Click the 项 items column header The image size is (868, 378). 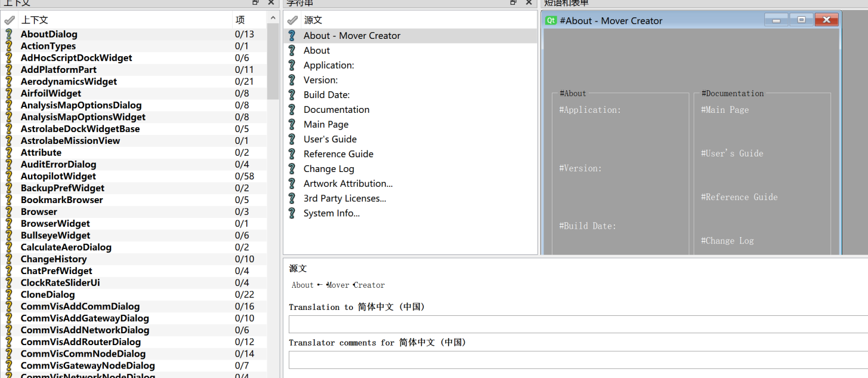click(240, 20)
